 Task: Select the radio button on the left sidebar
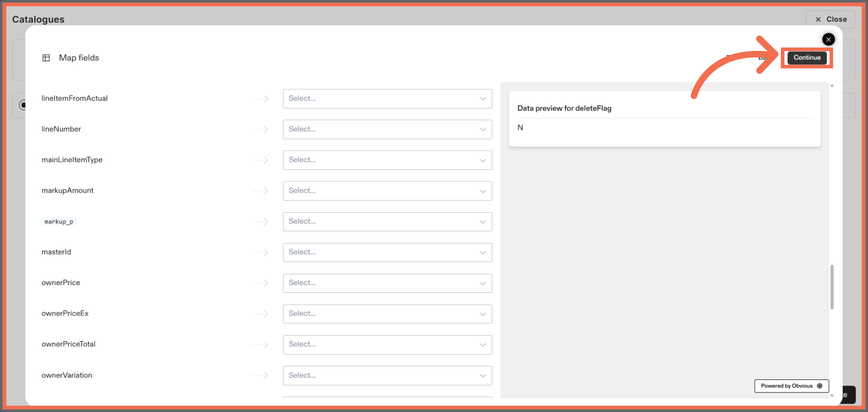[x=23, y=105]
